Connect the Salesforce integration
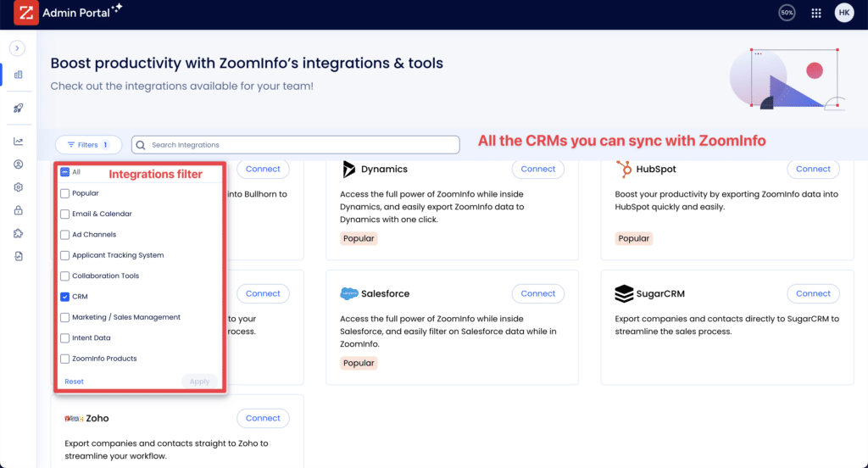 (x=537, y=293)
